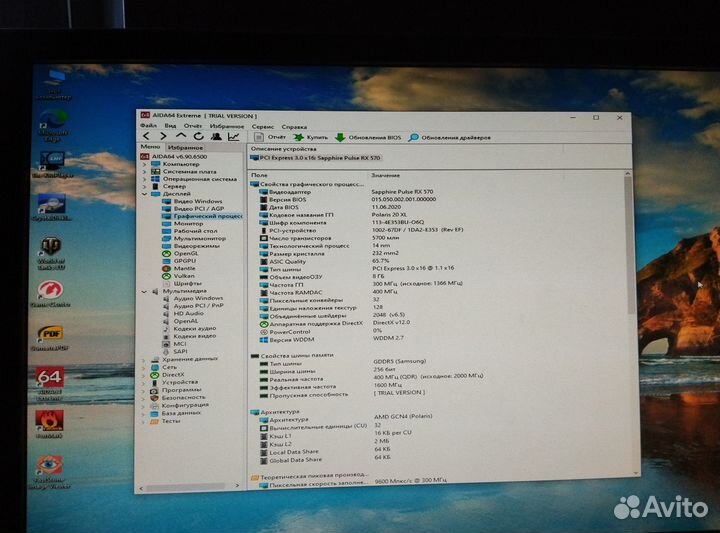The height and width of the screenshot is (533, 720).
Task: Open the Отчёт menu
Action: (192, 126)
